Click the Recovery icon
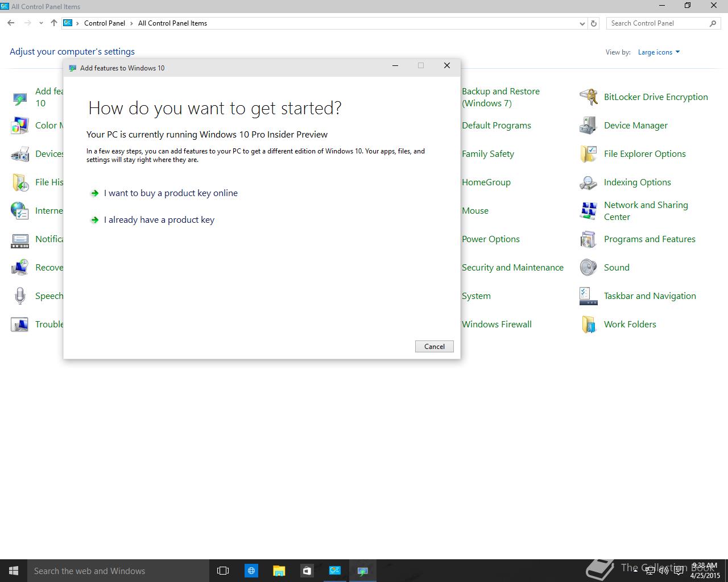The height and width of the screenshot is (582, 728). (x=20, y=268)
